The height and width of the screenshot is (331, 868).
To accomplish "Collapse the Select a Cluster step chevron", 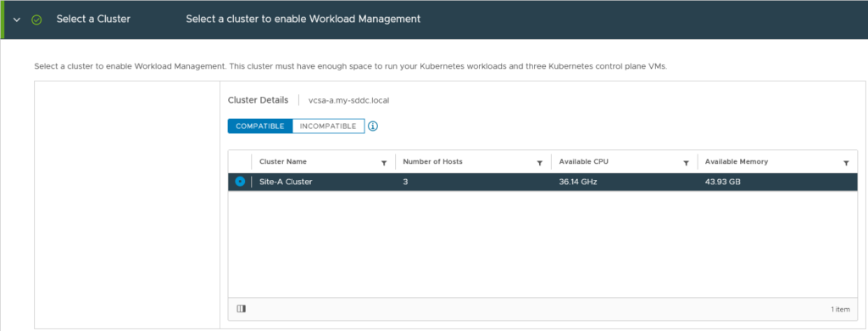I will click(x=17, y=20).
